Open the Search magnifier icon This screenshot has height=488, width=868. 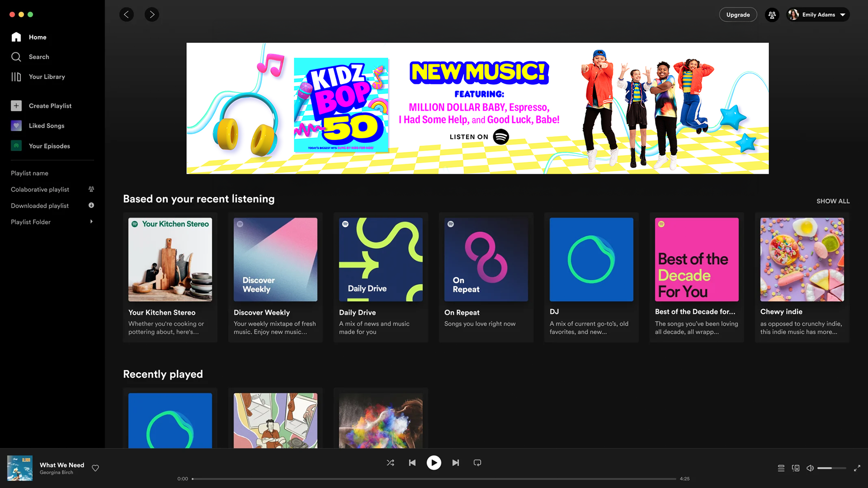pos(16,57)
